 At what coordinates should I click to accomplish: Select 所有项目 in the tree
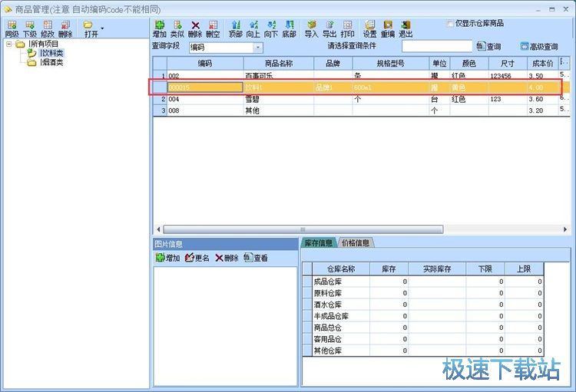point(43,44)
